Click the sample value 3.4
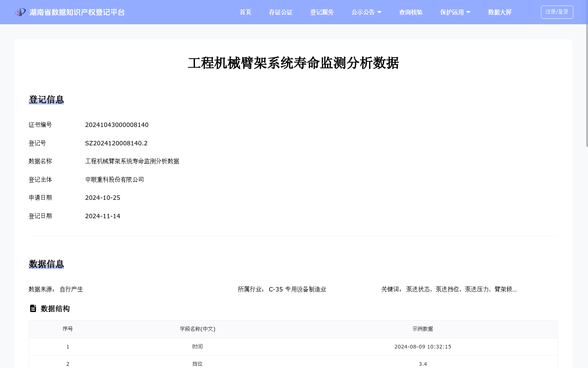588x368 pixels. click(423, 364)
